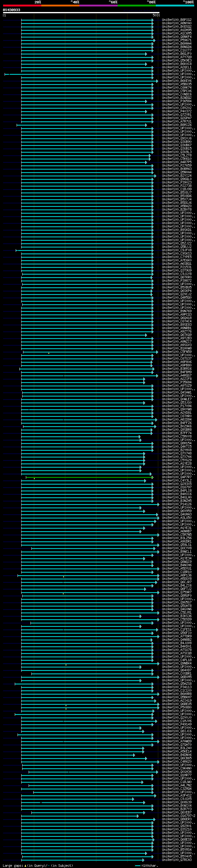Click the cyan ~100% identity legend segment
This screenshot has height=868, width=197.
tap(175, 6)
